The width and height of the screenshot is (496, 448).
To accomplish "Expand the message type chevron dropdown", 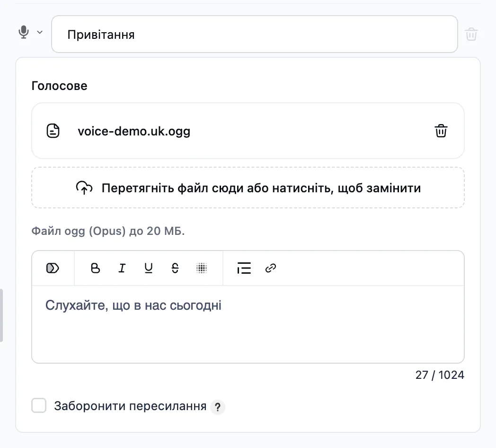I will pos(40,32).
